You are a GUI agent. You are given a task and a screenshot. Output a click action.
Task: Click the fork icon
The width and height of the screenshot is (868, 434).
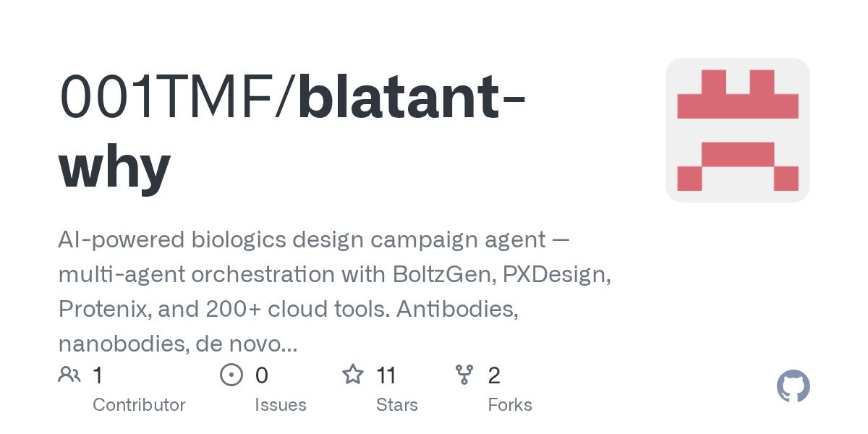point(464,375)
